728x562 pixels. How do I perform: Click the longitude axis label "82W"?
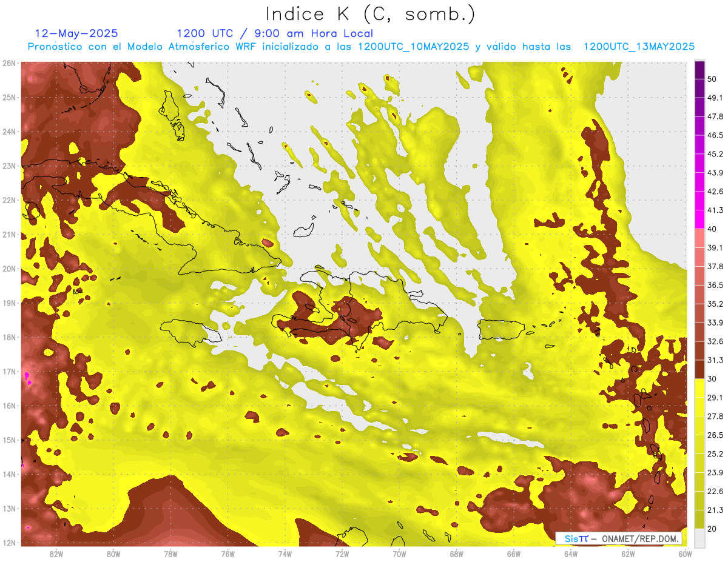click(x=56, y=554)
